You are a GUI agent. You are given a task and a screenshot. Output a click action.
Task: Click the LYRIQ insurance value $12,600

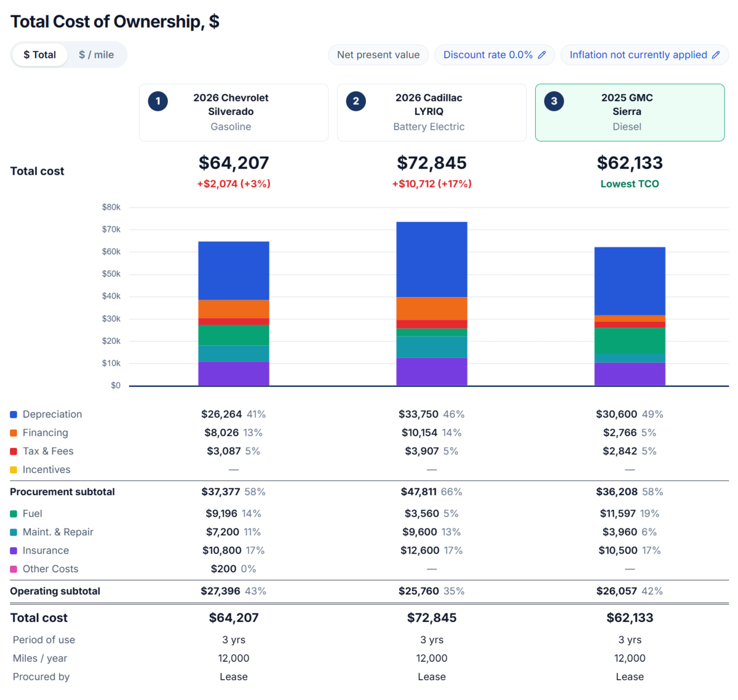pyautogui.click(x=420, y=551)
